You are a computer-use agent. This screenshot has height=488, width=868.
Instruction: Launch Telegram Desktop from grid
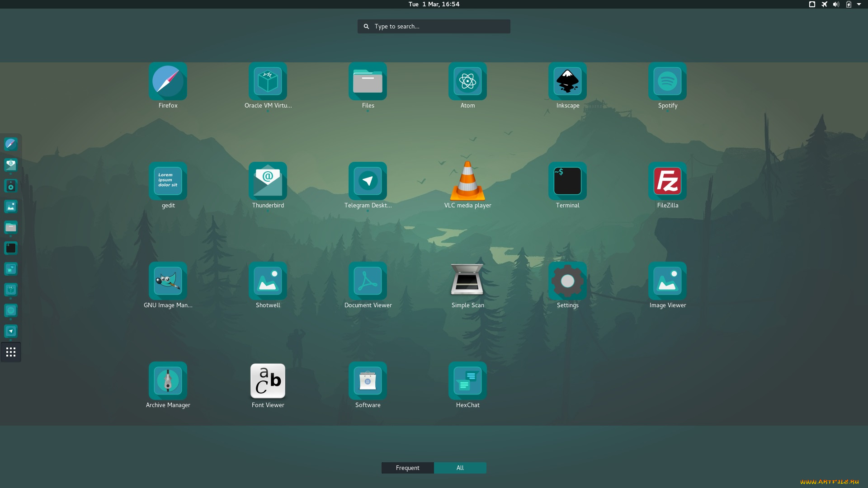click(368, 182)
